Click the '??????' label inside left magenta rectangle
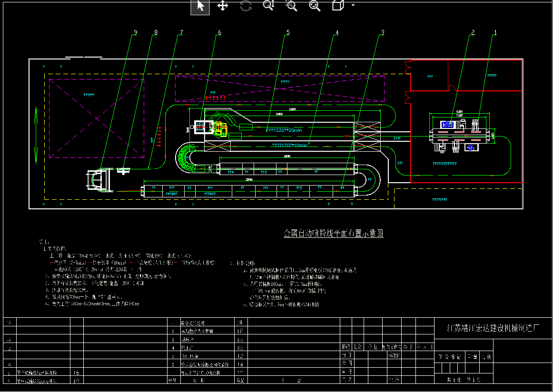Viewport: 553px width, 392px height. 89,95
